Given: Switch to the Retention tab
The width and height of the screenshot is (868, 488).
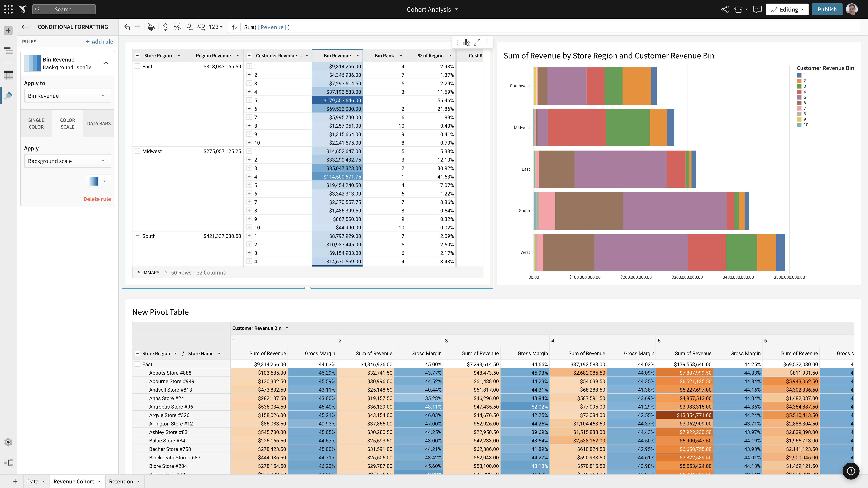Looking at the screenshot, I should [121, 481].
